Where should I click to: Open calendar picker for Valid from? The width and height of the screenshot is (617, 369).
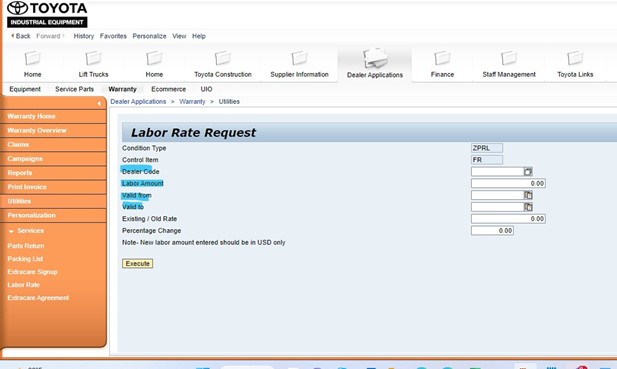click(528, 195)
